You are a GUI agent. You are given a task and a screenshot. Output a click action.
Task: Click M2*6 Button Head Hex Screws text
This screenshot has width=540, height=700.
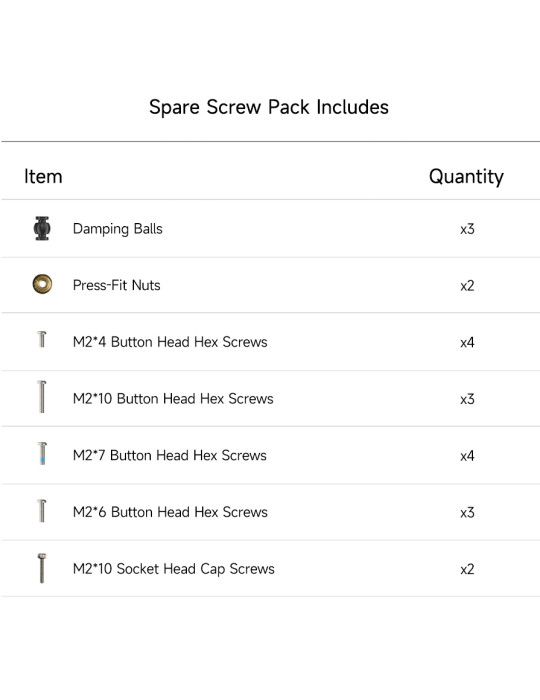tap(170, 512)
